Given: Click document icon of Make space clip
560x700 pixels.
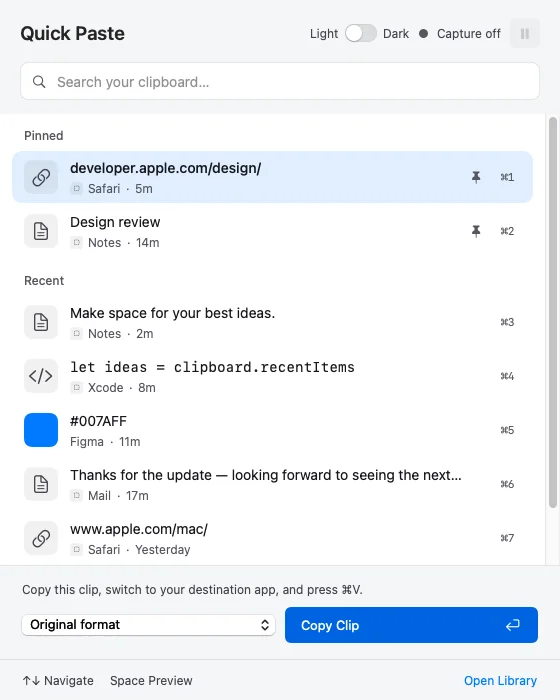Looking at the screenshot, I should point(41,322).
